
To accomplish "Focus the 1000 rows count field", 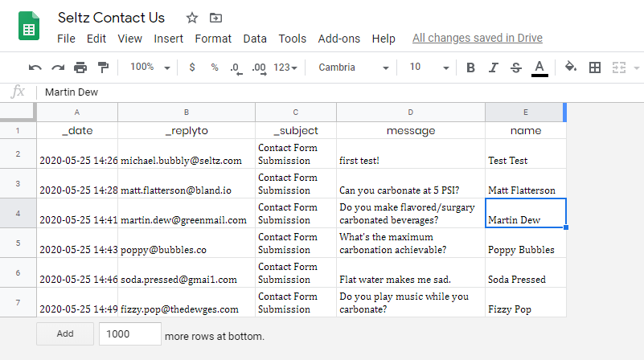I will [x=129, y=333].
